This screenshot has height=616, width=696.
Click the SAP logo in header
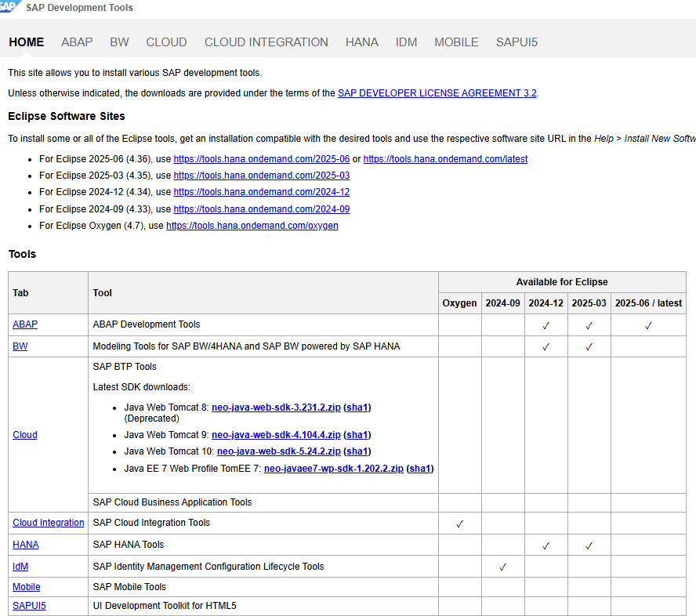pos(9,6)
